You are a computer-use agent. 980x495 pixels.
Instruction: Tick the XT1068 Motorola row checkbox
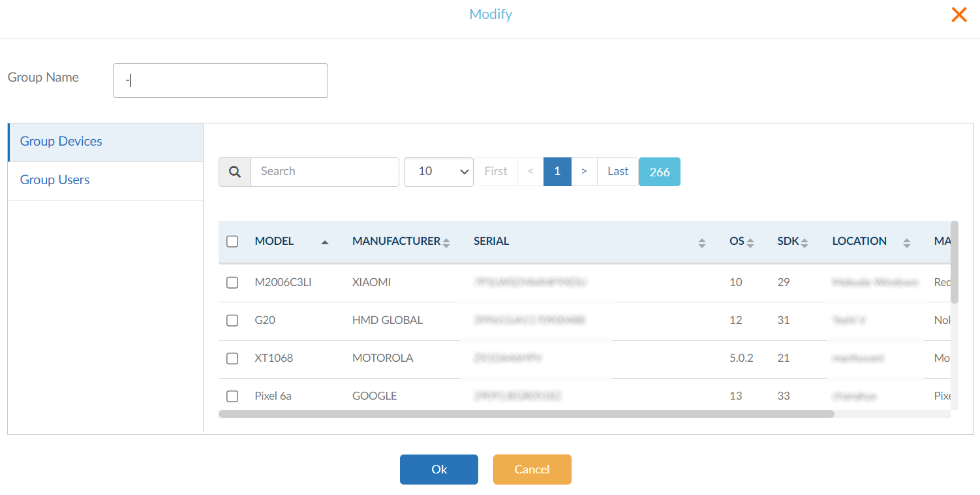tap(232, 359)
